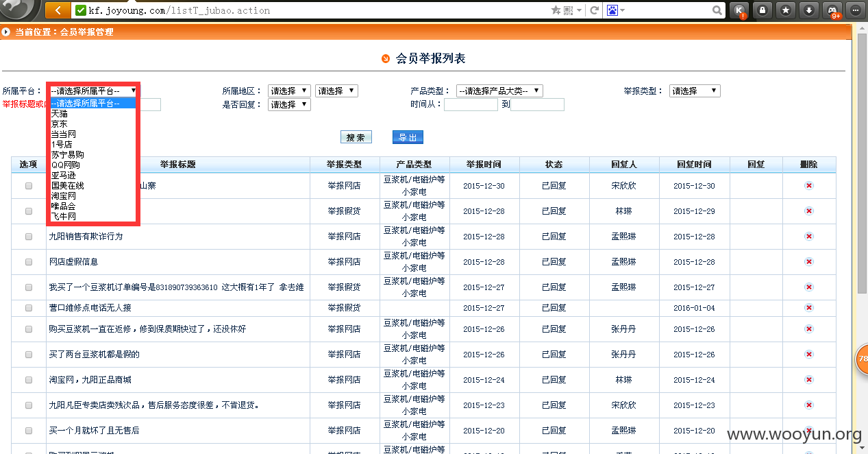Viewport: 868px width, 454px height.
Task: Open favorites with the round star icon
Action: (x=786, y=10)
